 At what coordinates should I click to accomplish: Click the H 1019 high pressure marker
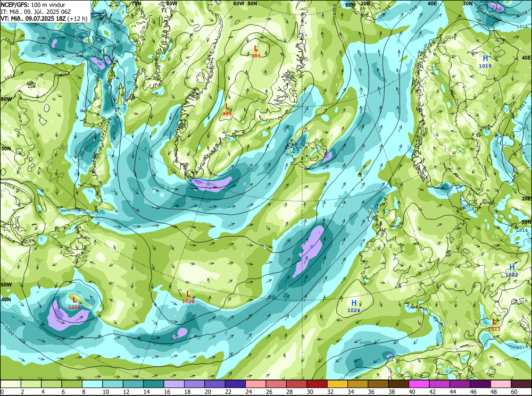coord(485,61)
